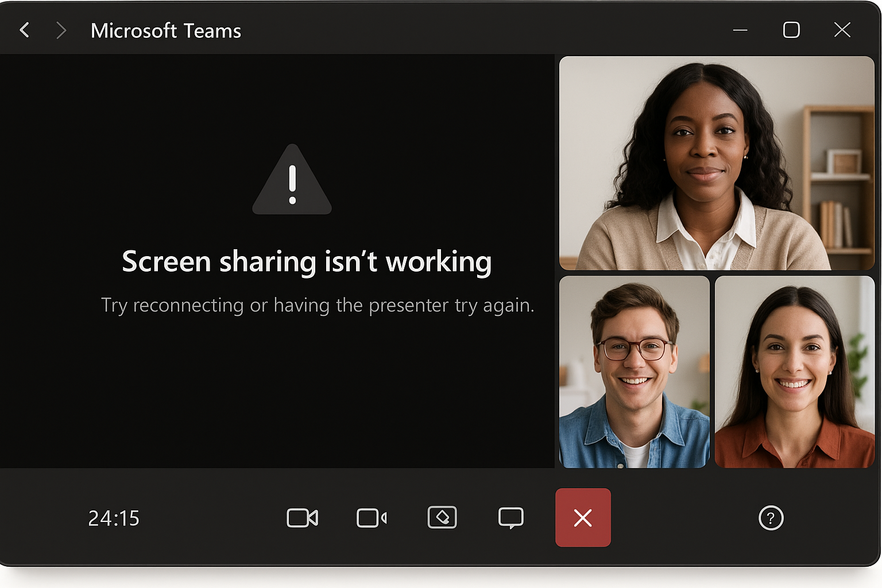This screenshot has height=588, width=882.
Task: Click the warning triangle icon
Action: coord(292,180)
